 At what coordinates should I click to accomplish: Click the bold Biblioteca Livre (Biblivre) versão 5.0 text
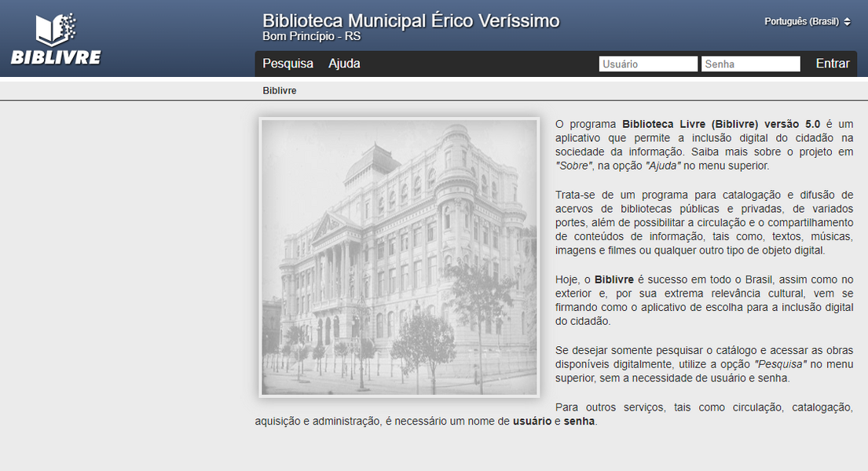(x=723, y=123)
